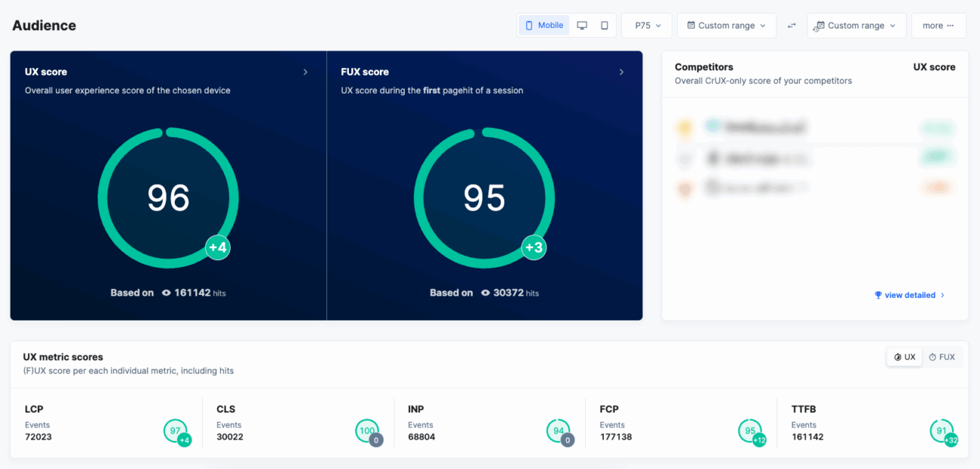
Task: Click the eye icon beside 30372 hits
Action: (x=486, y=293)
